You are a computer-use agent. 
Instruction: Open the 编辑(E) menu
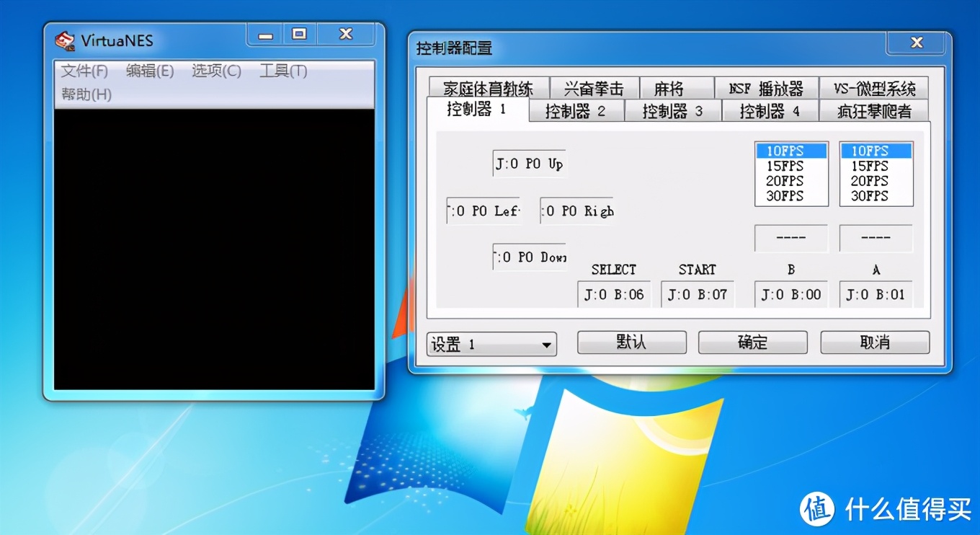point(149,71)
